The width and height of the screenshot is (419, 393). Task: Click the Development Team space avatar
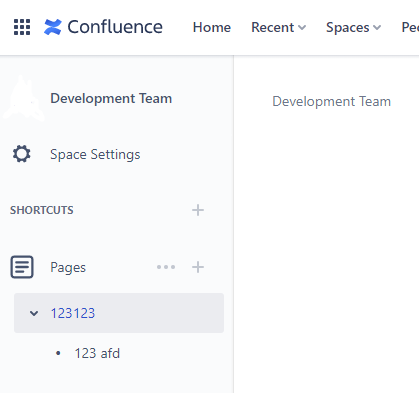pyautogui.click(x=24, y=98)
